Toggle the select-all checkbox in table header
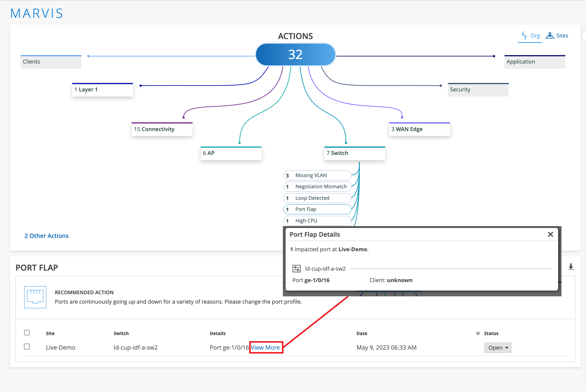Image resolution: width=586 pixels, height=392 pixels. click(27, 333)
